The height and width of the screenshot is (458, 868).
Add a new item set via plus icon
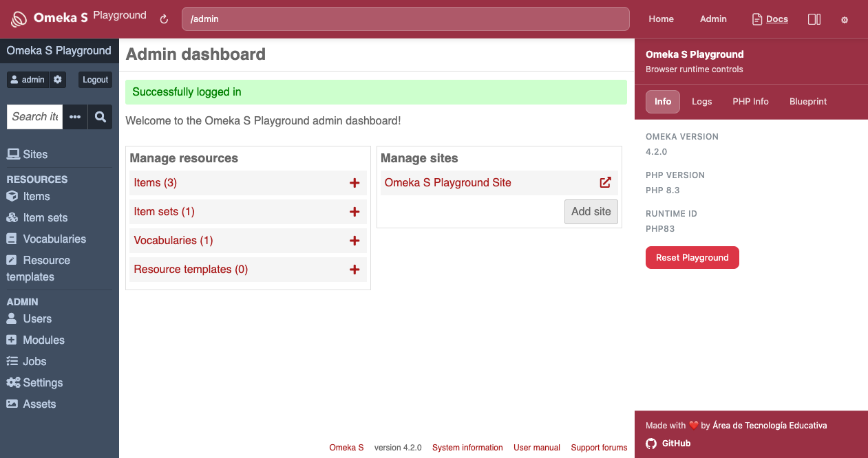coord(354,212)
